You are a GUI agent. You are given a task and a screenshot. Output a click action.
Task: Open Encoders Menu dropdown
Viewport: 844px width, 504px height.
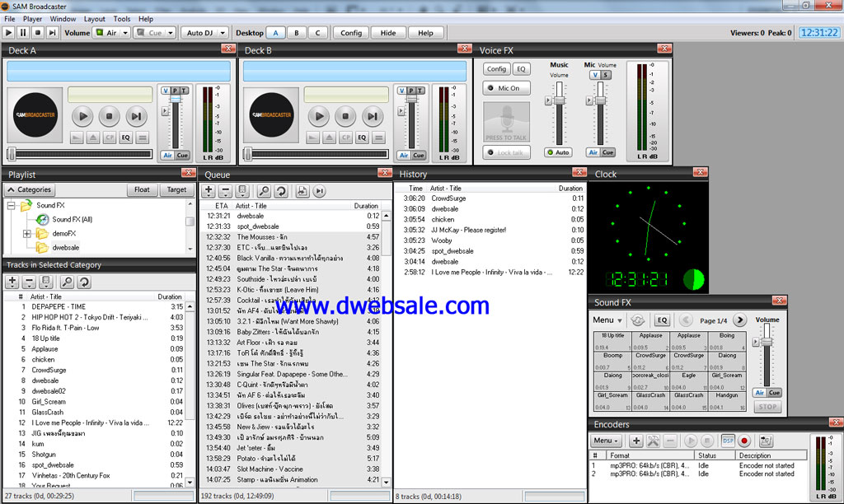[606, 441]
